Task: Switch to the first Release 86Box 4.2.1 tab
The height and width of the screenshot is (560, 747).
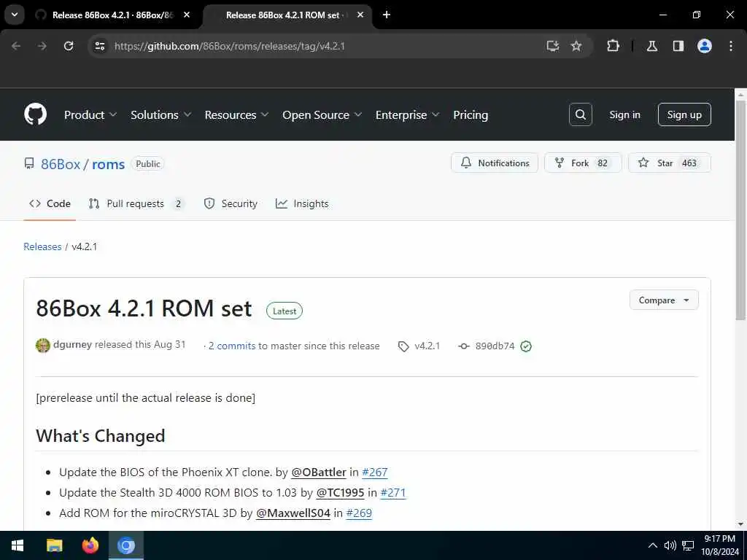Action: 112,15
